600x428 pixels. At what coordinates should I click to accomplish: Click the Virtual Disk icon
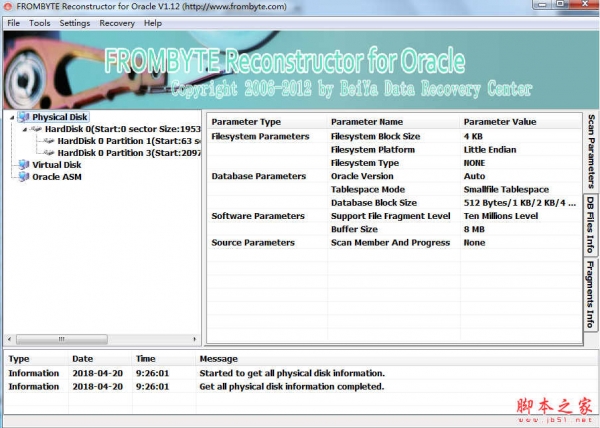(24, 165)
